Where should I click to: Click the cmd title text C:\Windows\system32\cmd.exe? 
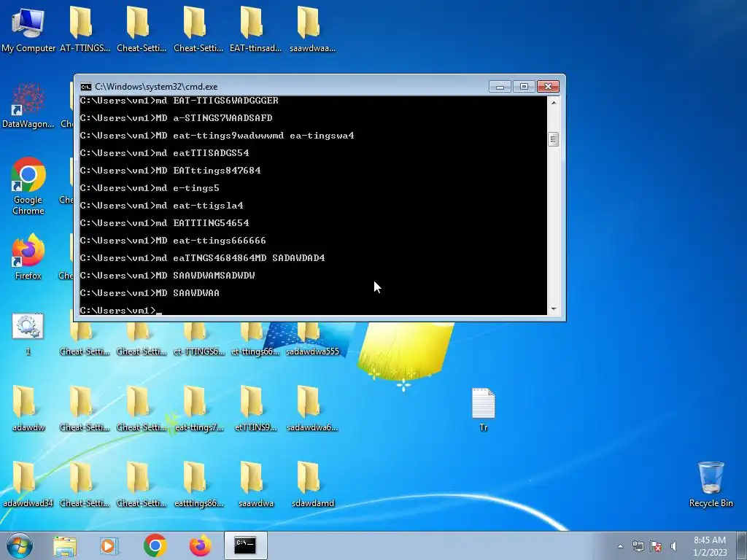pos(156,87)
